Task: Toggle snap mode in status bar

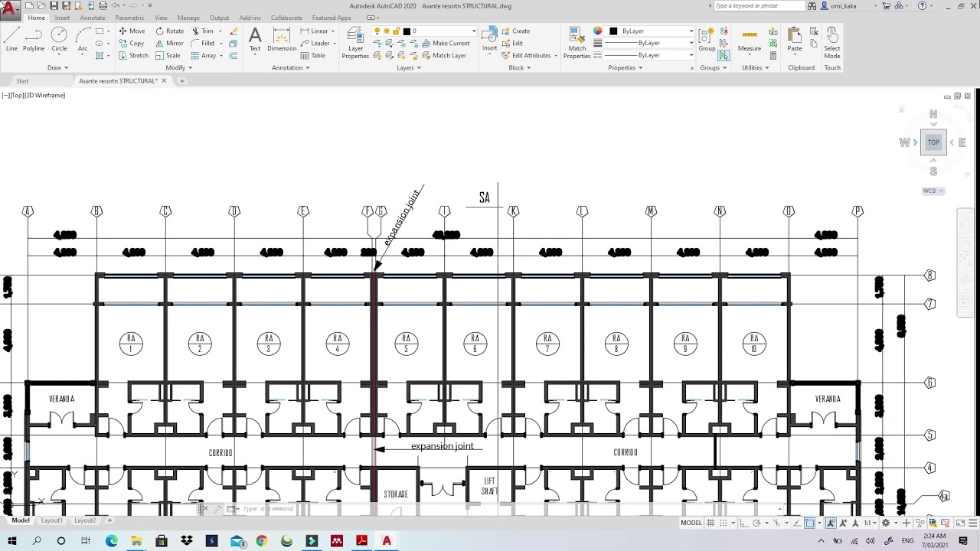Action: (724, 523)
